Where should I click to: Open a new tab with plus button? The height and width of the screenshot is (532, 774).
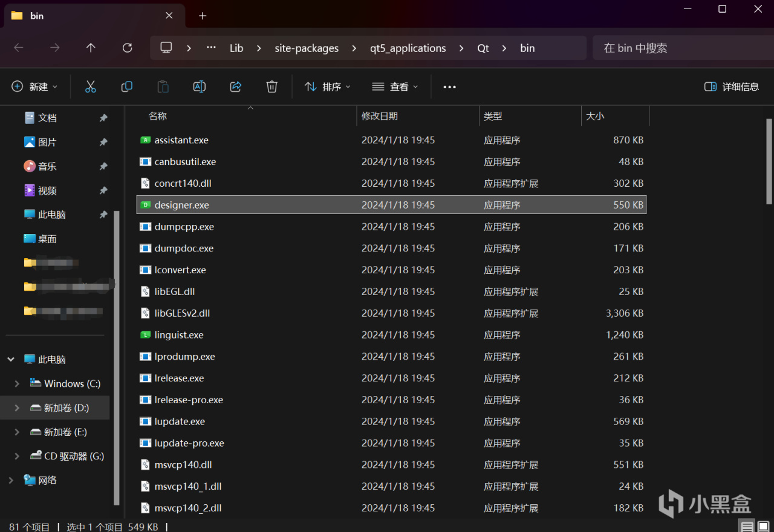[x=203, y=16]
